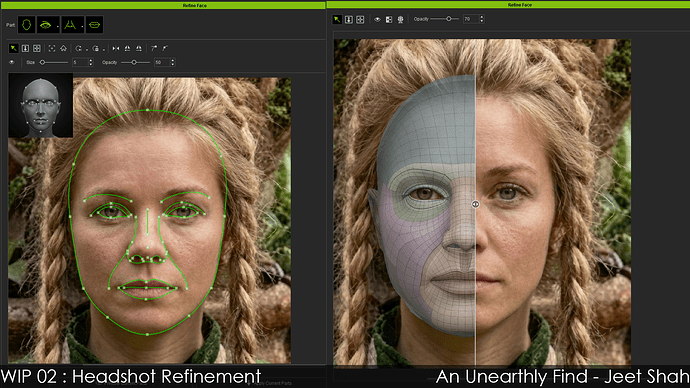Select the mouth part button

coord(95,25)
